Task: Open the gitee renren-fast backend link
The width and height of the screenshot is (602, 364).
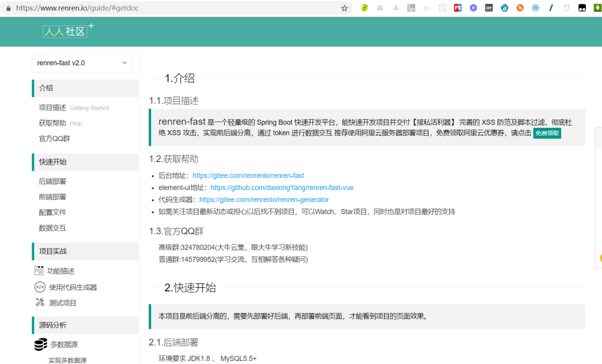Action: (248, 176)
